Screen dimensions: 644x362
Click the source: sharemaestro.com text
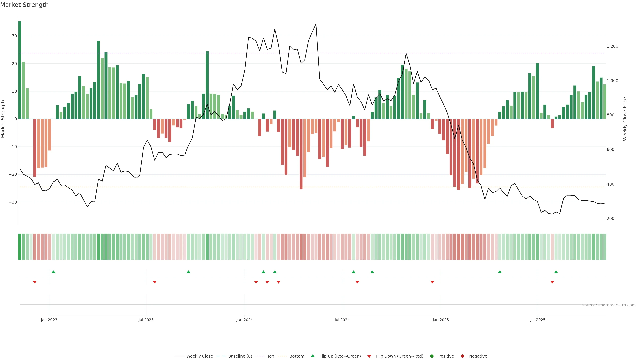609,305
